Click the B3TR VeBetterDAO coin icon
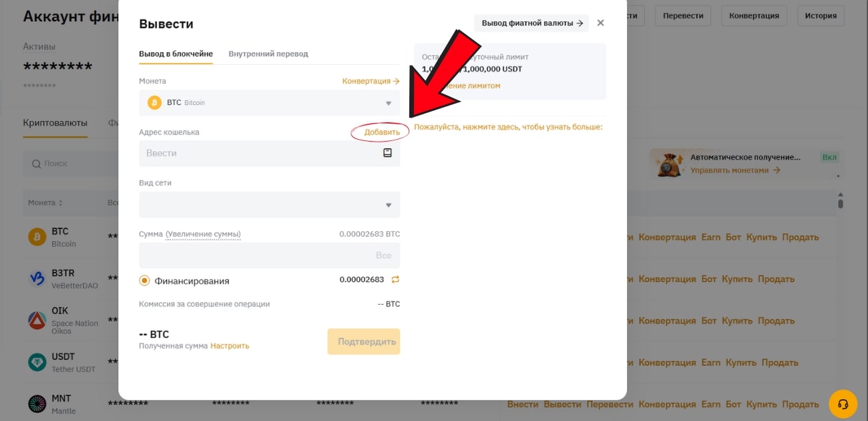Viewport: 868px width, 421px height. click(x=37, y=279)
